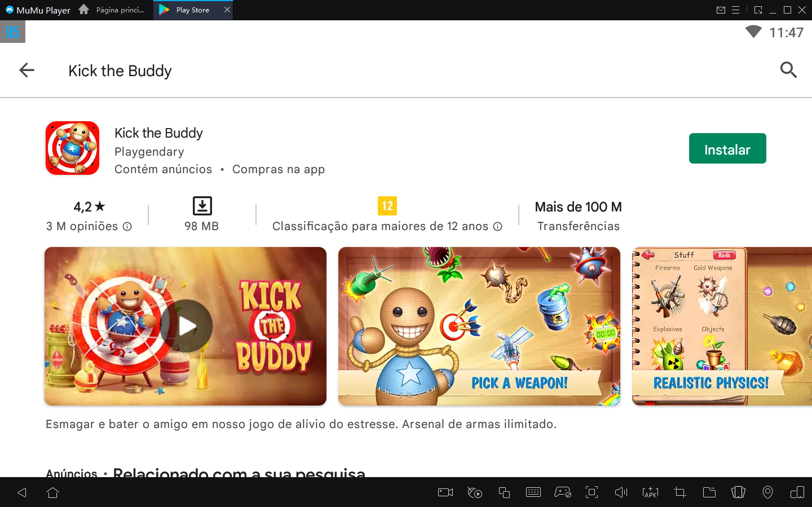
Task: Show info about the 3 M opiniões rating
Action: click(x=127, y=227)
